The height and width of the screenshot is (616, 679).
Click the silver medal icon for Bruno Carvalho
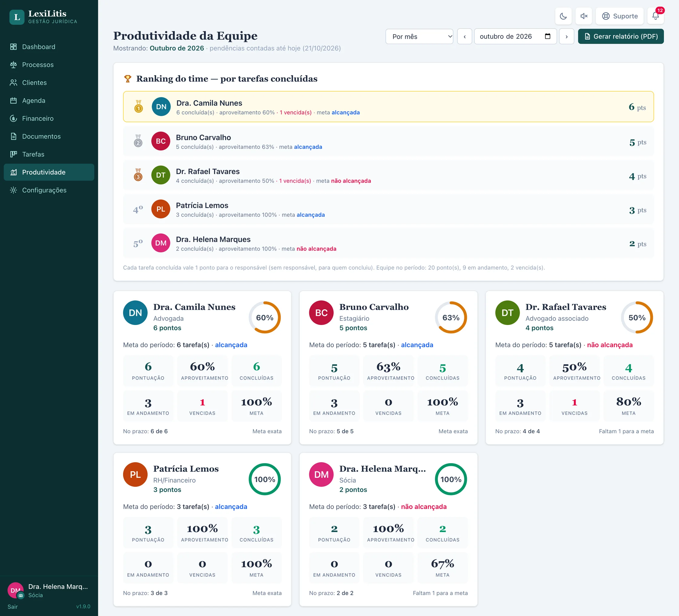(138, 141)
